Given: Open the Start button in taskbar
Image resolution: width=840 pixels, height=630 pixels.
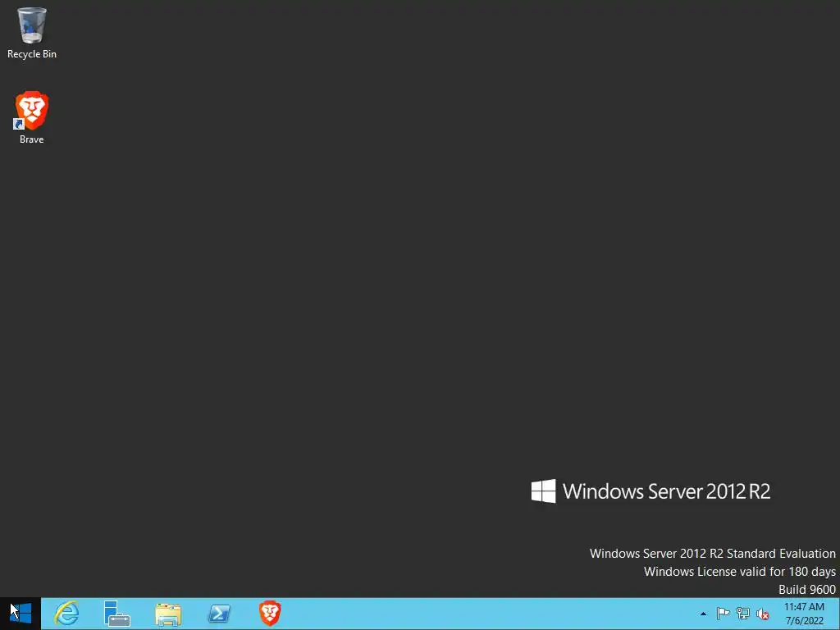Looking at the screenshot, I should 21,614.
